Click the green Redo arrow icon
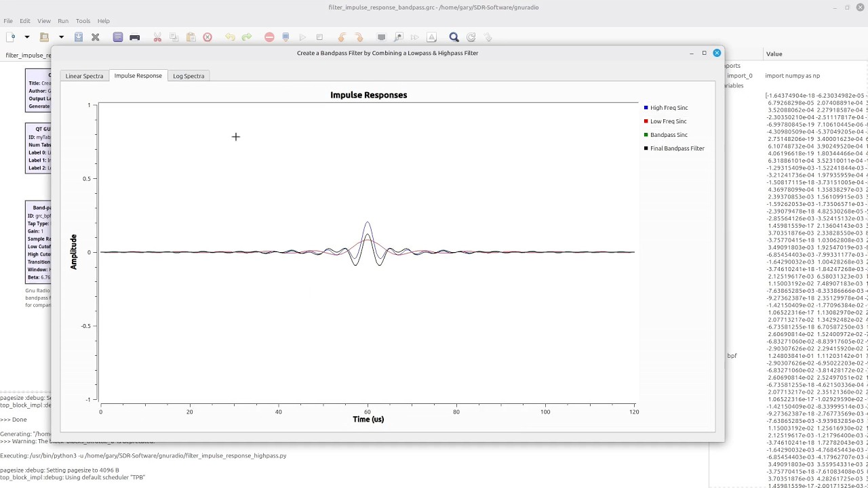The image size is (868, 488). pyautogui.click(x=247, y=37)
